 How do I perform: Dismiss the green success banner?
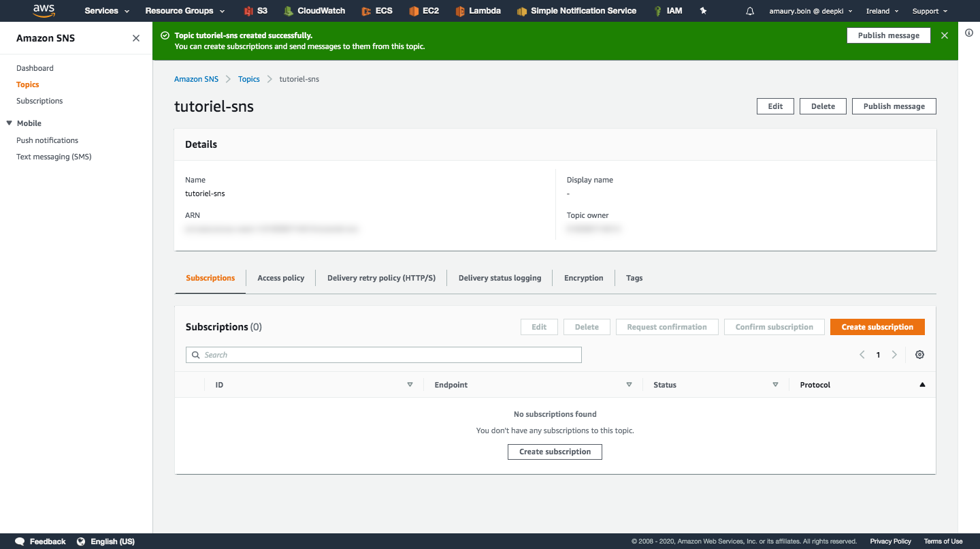click(x=945, y=35)
